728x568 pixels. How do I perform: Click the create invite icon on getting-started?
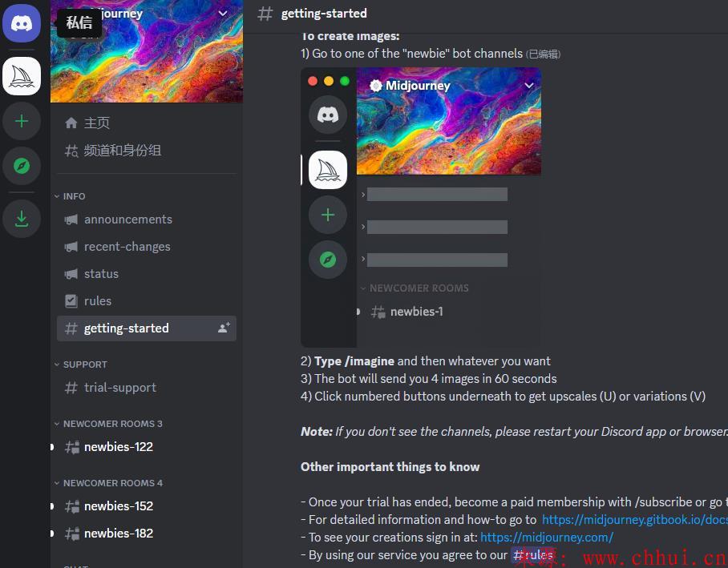224,328
